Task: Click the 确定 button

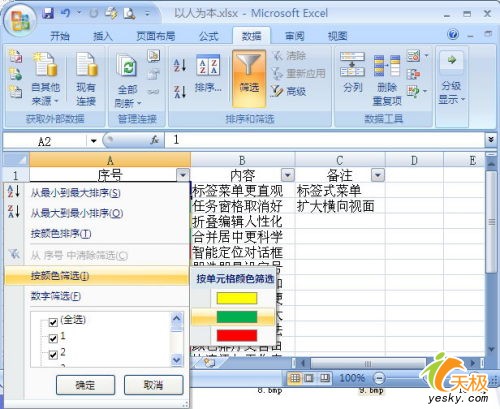Action: coord(85,385)
